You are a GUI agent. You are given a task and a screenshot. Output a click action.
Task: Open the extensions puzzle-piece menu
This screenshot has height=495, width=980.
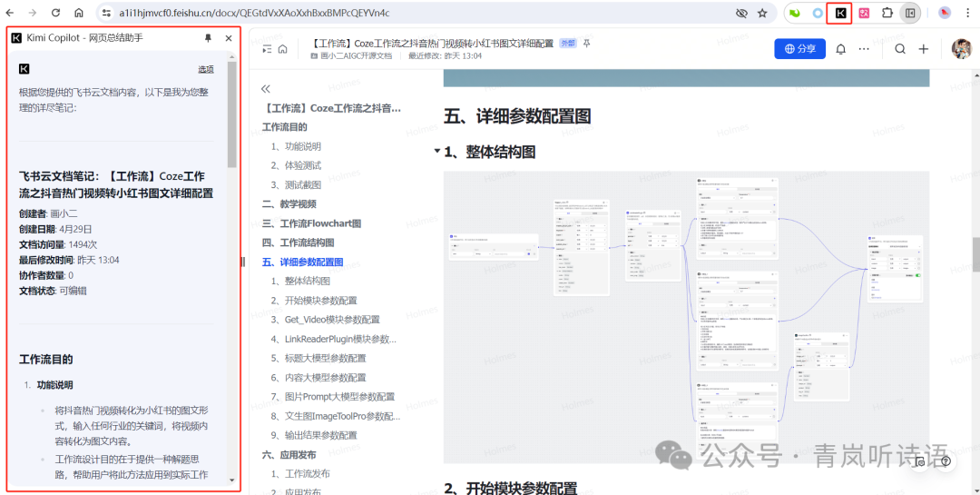tap(887, 13)
